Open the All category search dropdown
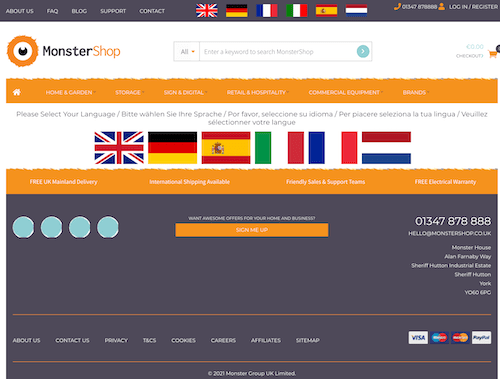The image size is (500, 379). (187, 52)
